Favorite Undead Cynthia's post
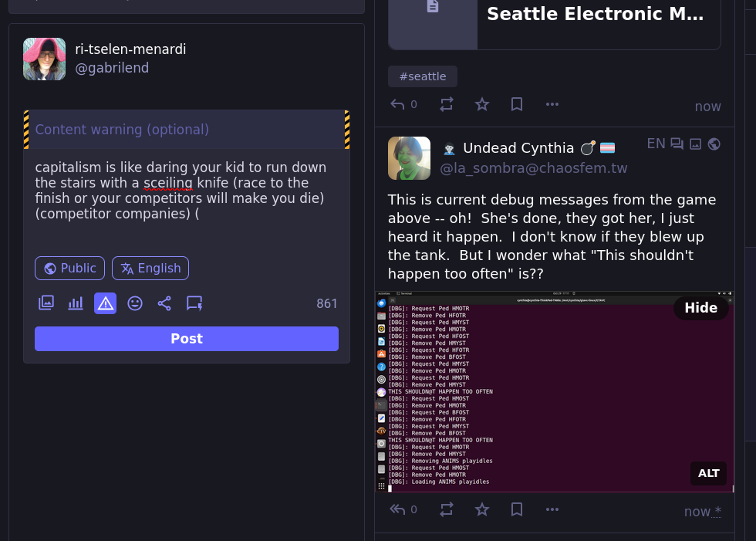Screen dimensions: 756x541 (x=482, y=509)
